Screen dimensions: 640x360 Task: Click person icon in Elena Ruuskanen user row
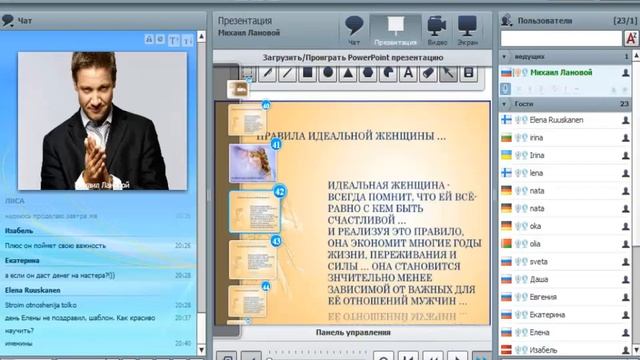(625, 120)
